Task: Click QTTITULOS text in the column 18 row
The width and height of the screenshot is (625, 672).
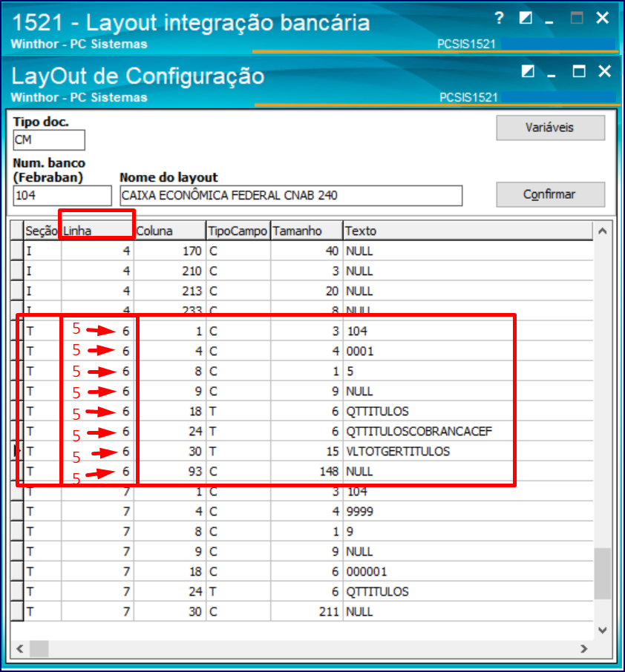Action: coord(378,412)
